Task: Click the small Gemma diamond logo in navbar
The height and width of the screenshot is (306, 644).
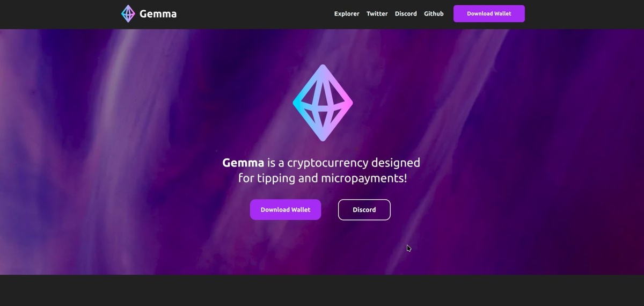Action: 128,13
